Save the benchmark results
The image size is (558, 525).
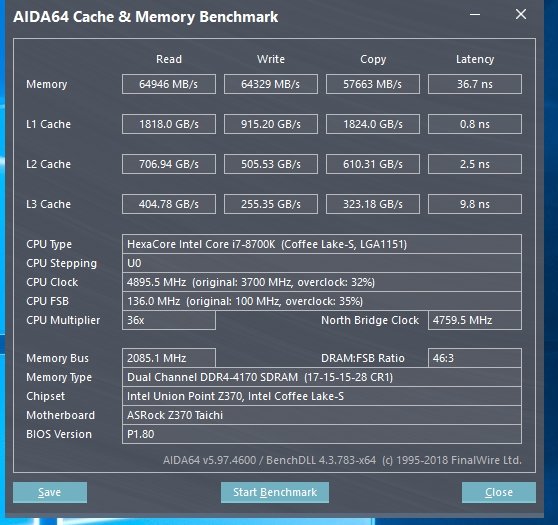point(50,492)
